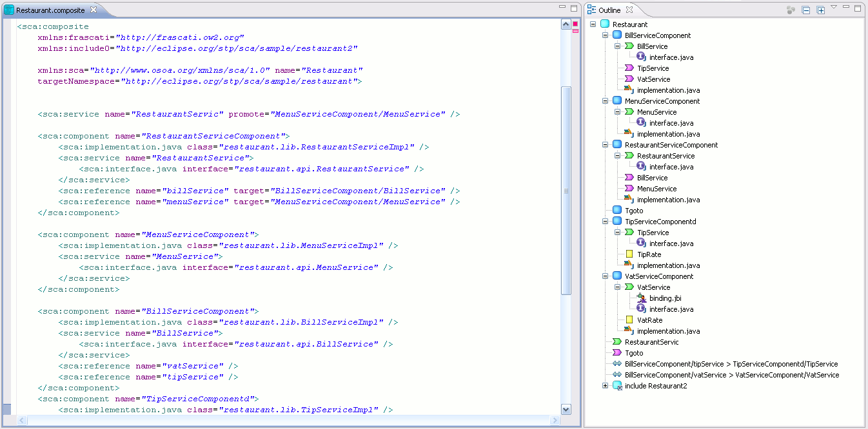Click the MenuServiceComponent component icon
Image resolution: width=868 pixels, height=429 pixels.
[x=617, y=101]
